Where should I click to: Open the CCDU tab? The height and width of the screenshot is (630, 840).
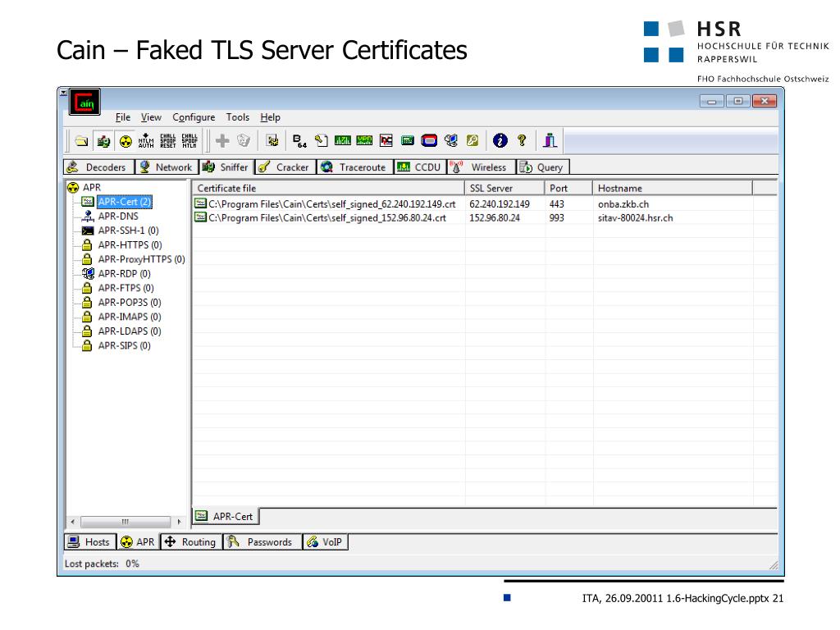(x=420, y=167)
